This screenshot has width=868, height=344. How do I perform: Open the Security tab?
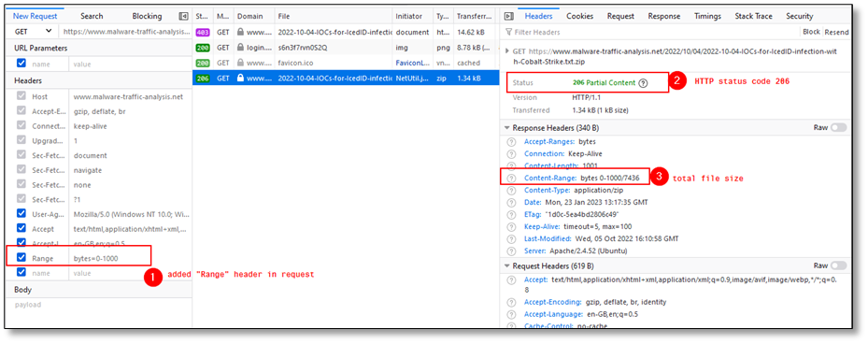[x=800, y=16]
